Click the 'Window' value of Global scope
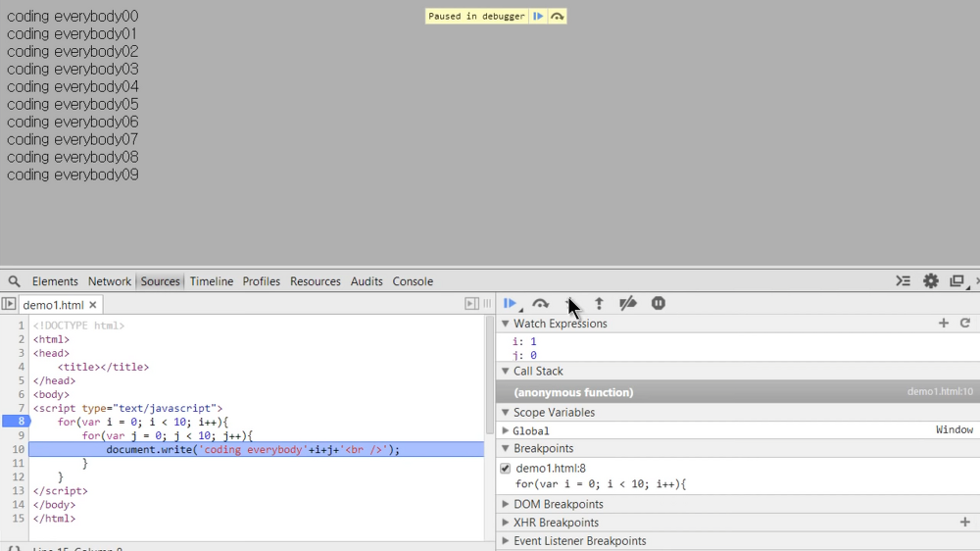This screenshot has width=980, height=551. coord(955,429)
